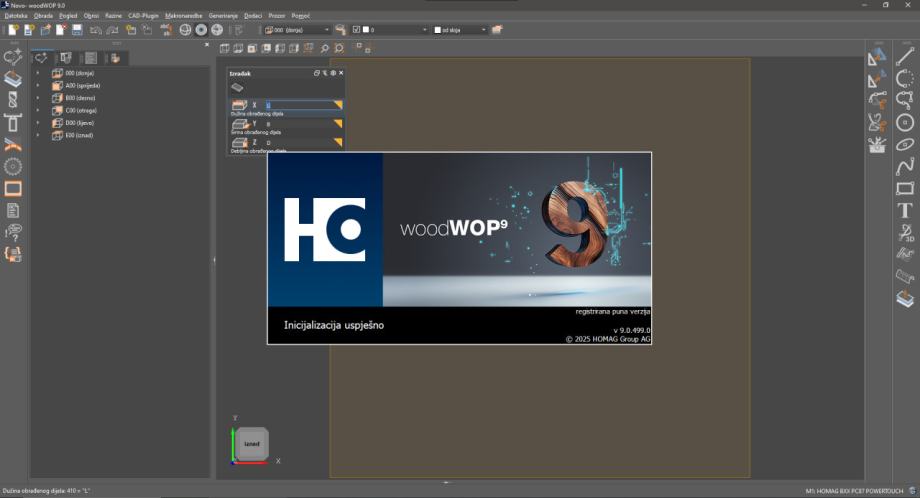Click the 3D curve tool icon
The height and width of the screenshot is (498, 920).
coord(905,232)
